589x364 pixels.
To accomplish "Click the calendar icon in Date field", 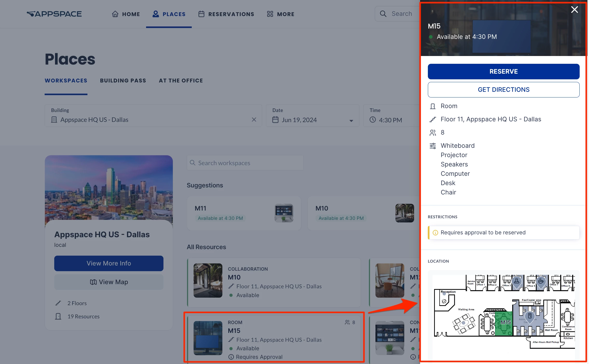I will coord(275,120).
